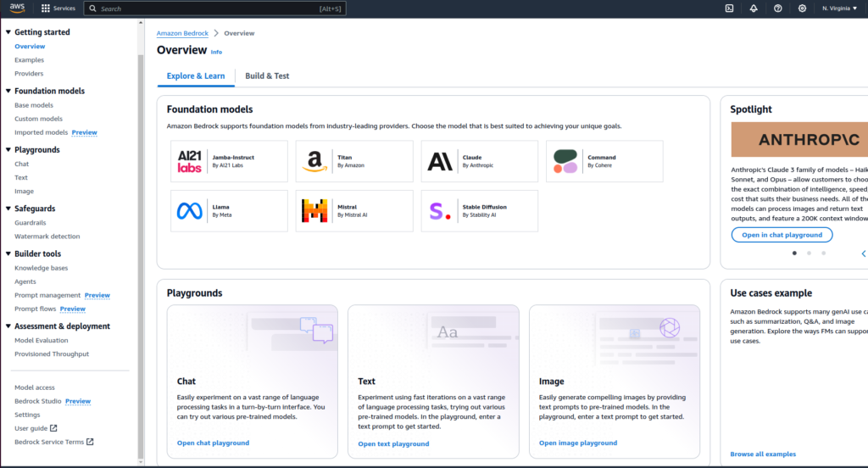
Task: Click the Amazon Titan logo
Action: click(314, 161)
